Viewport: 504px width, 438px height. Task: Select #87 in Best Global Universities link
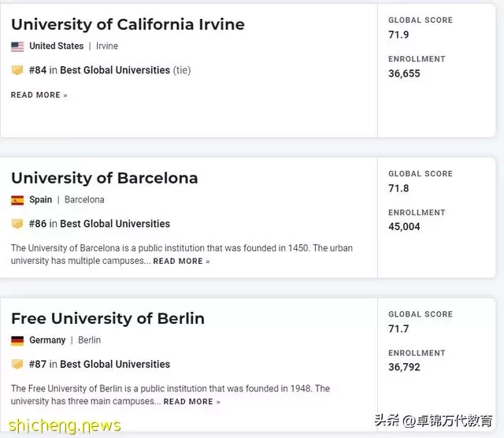pos(100,365)
